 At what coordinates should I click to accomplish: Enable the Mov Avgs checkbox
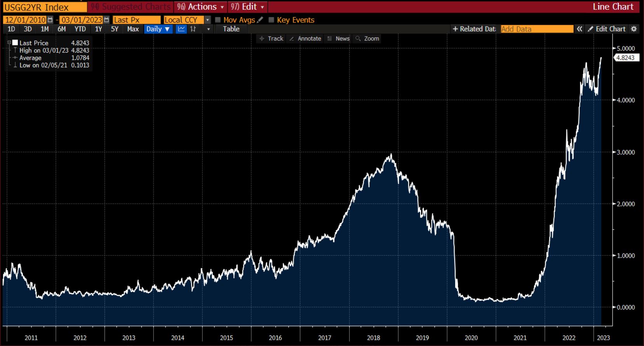218,20
